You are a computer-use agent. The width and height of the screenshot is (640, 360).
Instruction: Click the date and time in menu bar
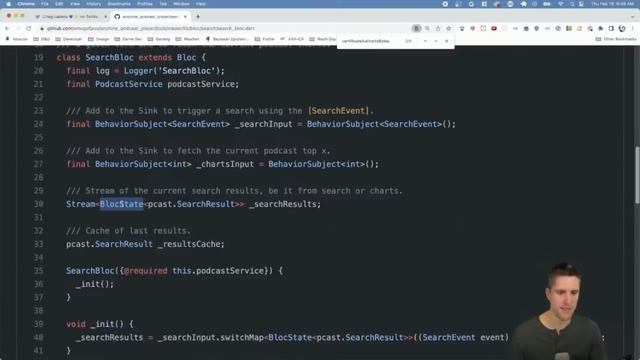click(612, 4)
